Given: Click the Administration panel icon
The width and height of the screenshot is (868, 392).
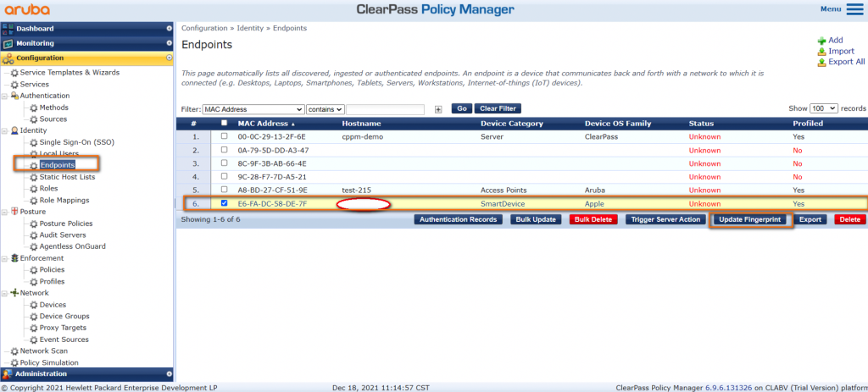Looking at the screenshot, I should 8,374.
